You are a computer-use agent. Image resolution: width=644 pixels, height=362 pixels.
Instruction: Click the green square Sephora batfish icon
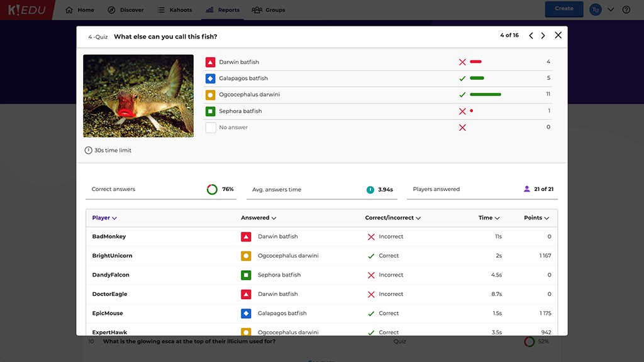(211, 111)
